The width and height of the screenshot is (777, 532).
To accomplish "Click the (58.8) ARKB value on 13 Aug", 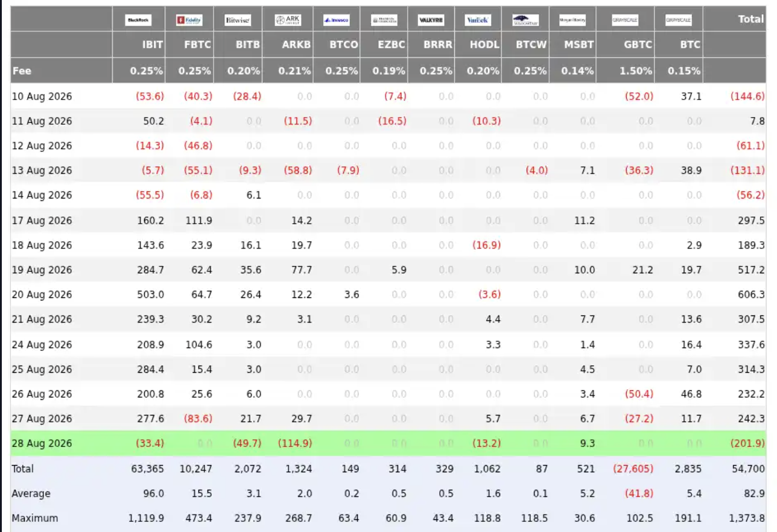I will [x=298, y=171].
